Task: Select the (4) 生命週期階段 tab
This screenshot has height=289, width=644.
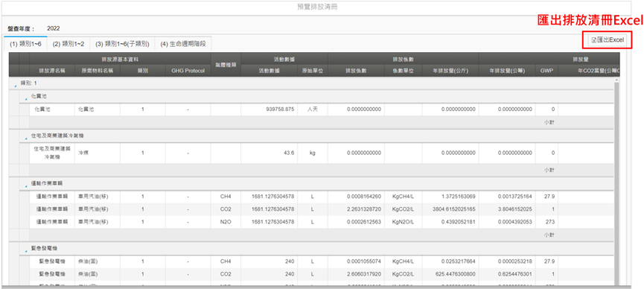Action: point(183,44)
